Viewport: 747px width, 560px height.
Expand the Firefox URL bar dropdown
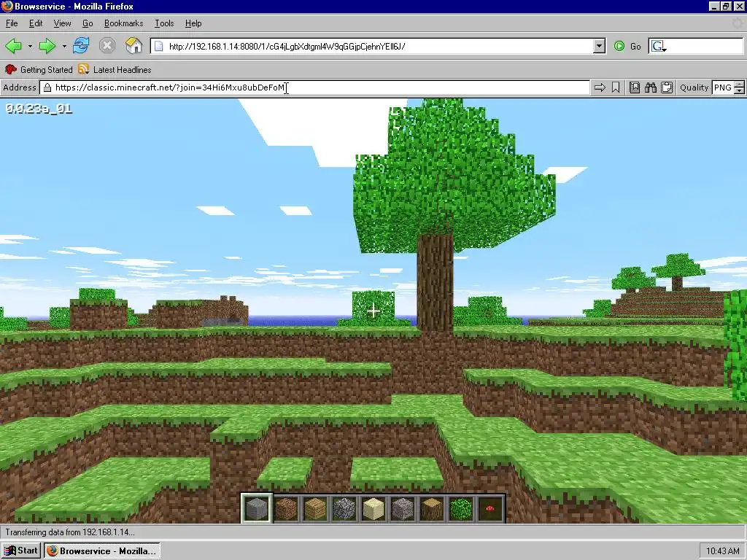600,46
